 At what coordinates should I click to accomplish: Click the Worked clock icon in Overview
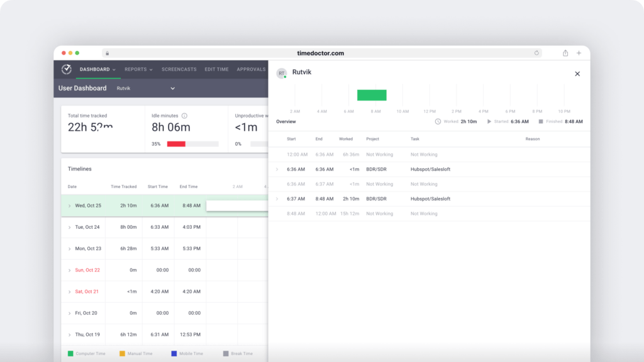[436, 121]
